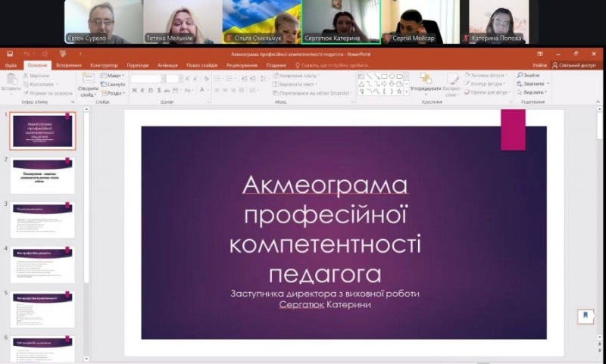Toggle bold (Ж) text formatting
Screen dimensions: 606x364
[134, 90]
